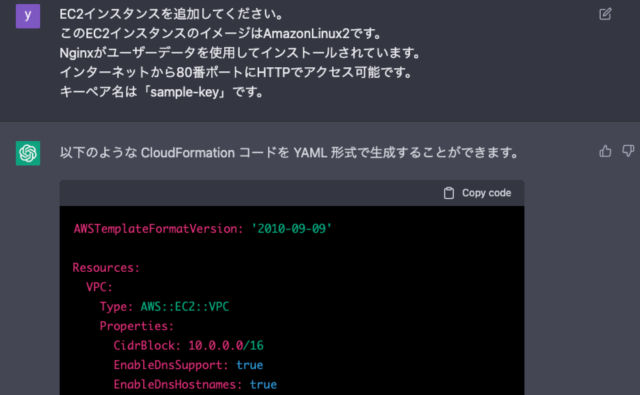Click the user message line containing 'sample-key'
This screenshot has height=395, width=640.
coord(162,92)
